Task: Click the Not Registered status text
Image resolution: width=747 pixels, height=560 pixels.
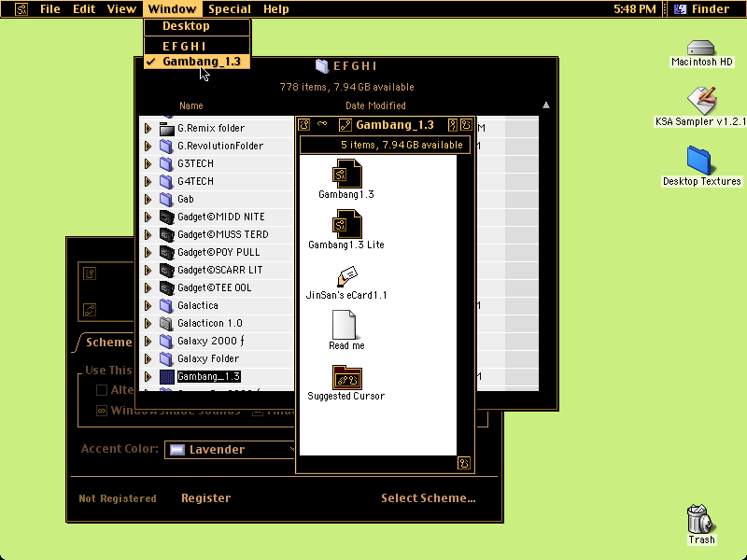Action: point(118,498)
